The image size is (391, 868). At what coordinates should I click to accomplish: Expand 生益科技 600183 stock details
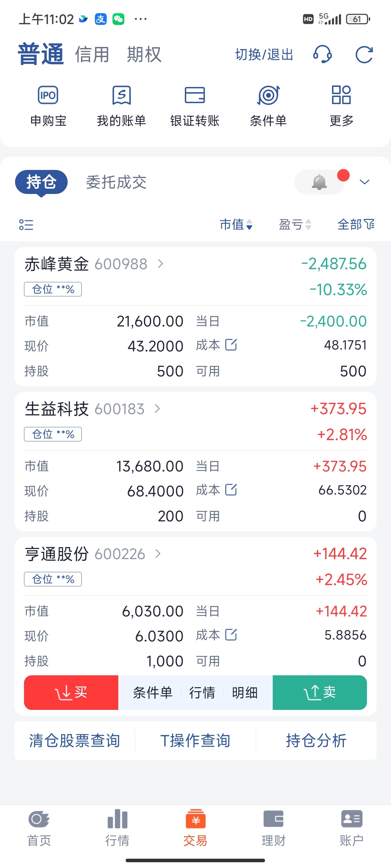tap(157, 409)
